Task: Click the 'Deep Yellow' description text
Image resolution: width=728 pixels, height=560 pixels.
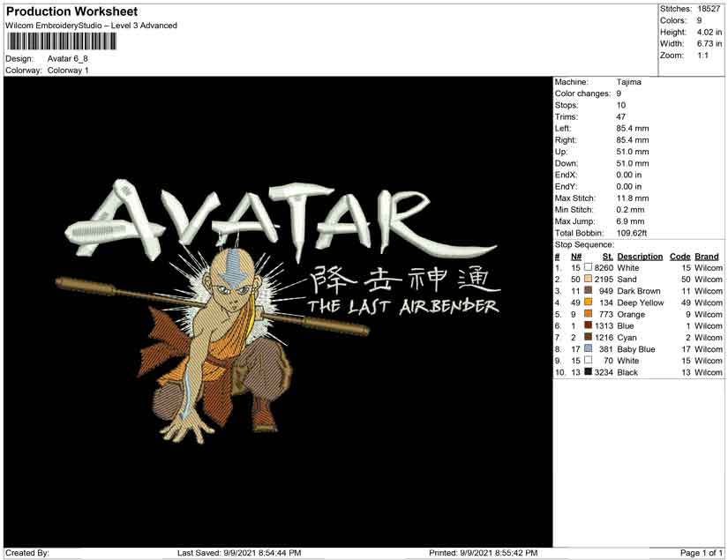Action: pyautogui.click(x=641, y=302)
